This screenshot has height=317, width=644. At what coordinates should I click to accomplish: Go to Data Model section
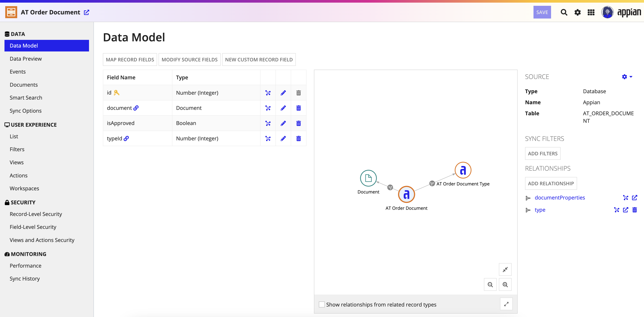(x=47, y=45)
